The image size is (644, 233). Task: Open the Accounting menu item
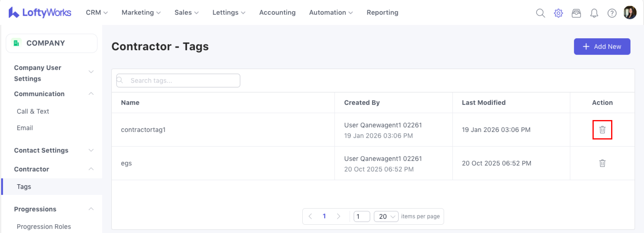[277, 12]
